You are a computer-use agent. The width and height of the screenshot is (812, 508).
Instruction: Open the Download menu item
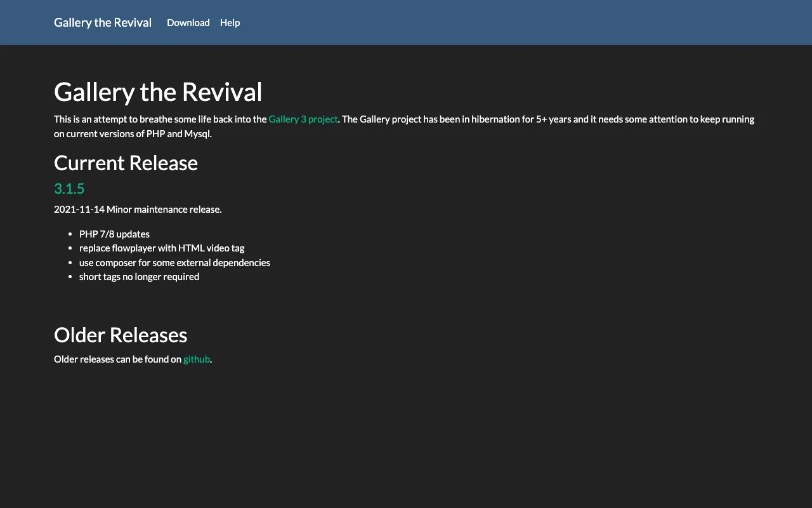[188, 23]
